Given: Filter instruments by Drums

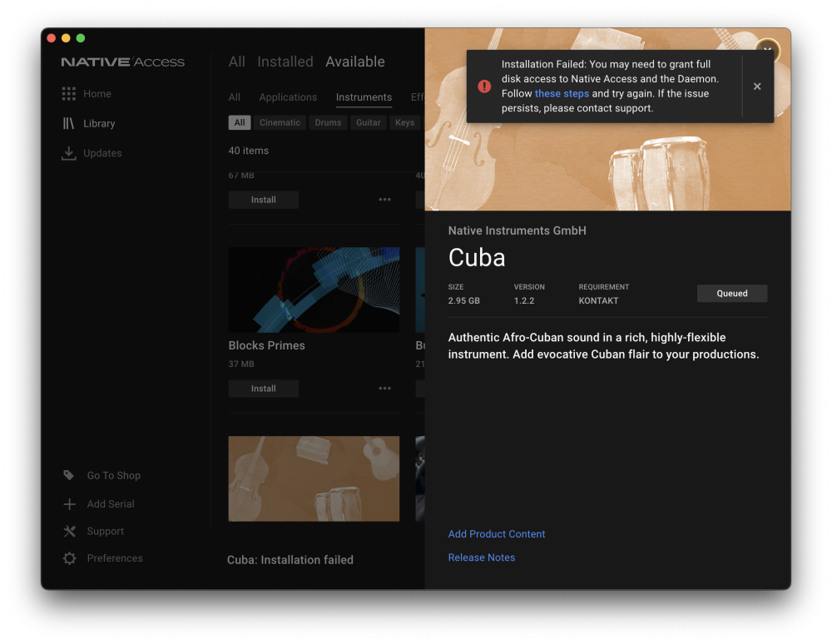Looking at the screenshot, I should tap(328, 122).
